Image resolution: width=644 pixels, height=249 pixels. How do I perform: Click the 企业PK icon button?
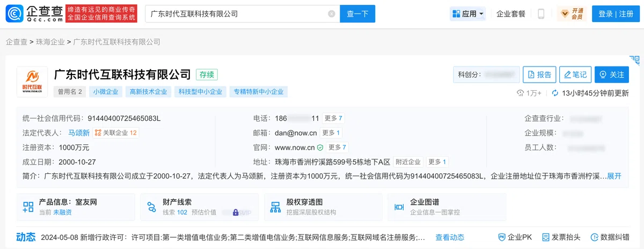(515, 237)
